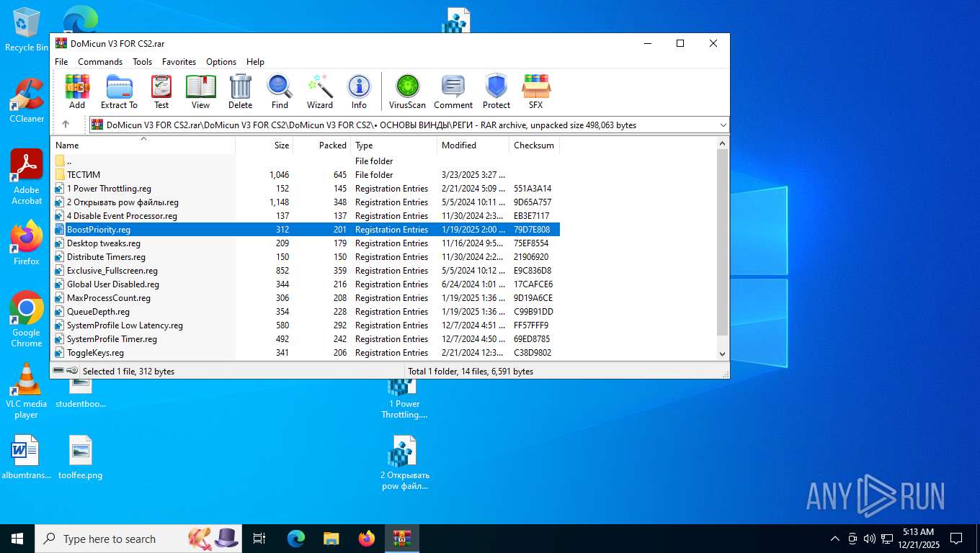
Task: Select 2 Открывать pow файлы.reg
Action: 306,202
